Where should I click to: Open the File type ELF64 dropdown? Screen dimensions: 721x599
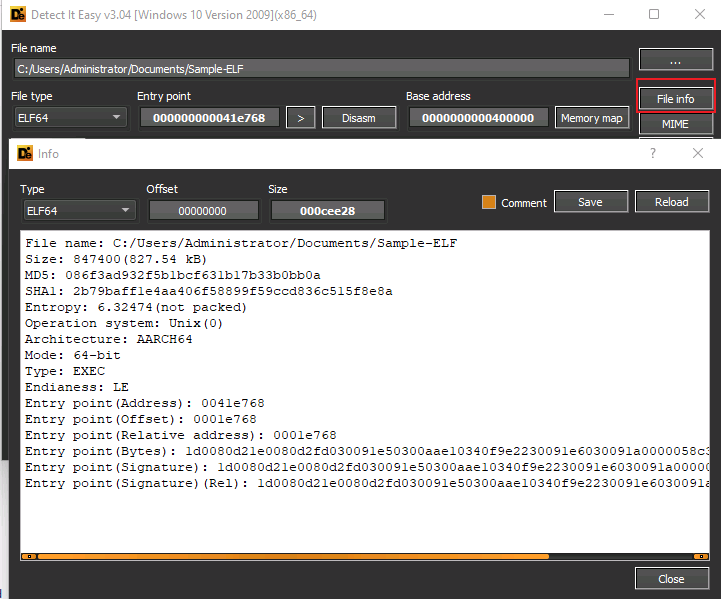click(x=69, y=118)
